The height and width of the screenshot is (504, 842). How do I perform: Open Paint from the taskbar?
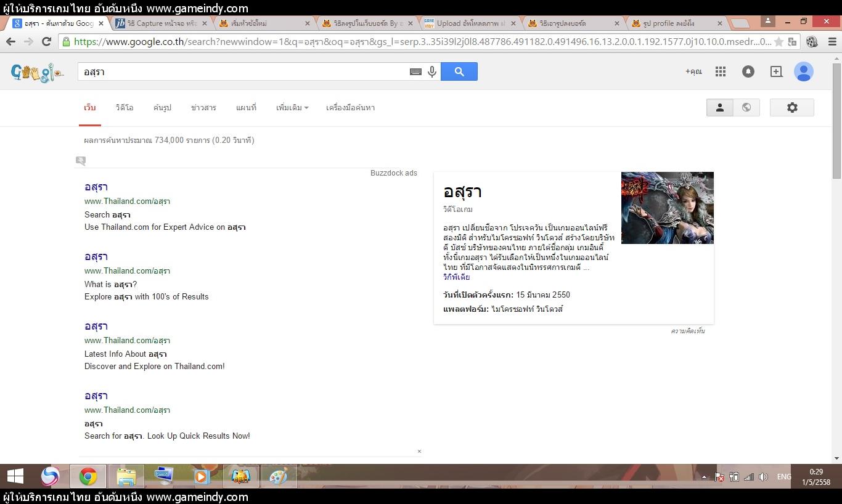tap(279, 476)
